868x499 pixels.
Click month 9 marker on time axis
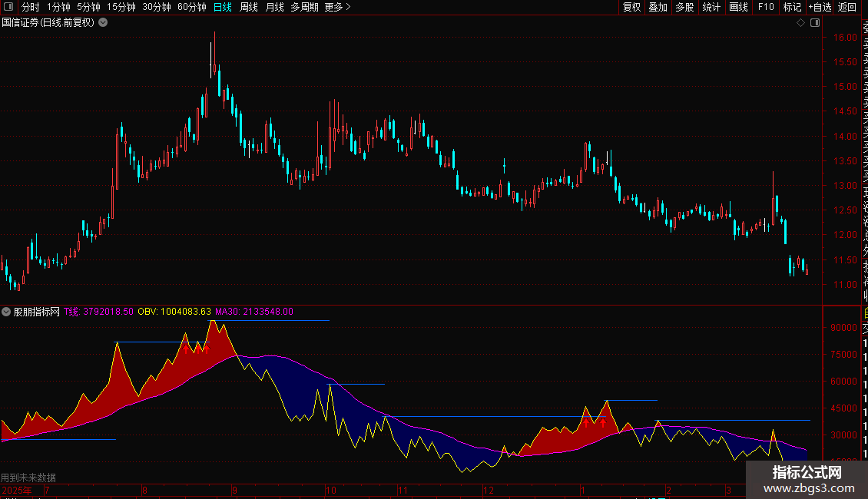tap(235, 490)
